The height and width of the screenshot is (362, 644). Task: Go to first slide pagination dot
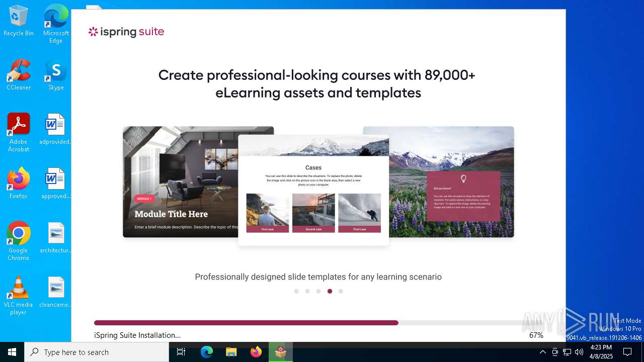pos(296,291)
